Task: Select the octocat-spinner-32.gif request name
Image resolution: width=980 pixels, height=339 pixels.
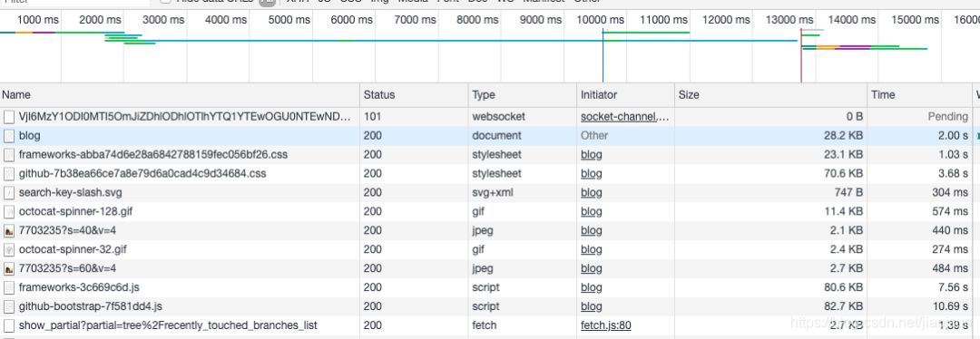Action: (x=73, y=250)
